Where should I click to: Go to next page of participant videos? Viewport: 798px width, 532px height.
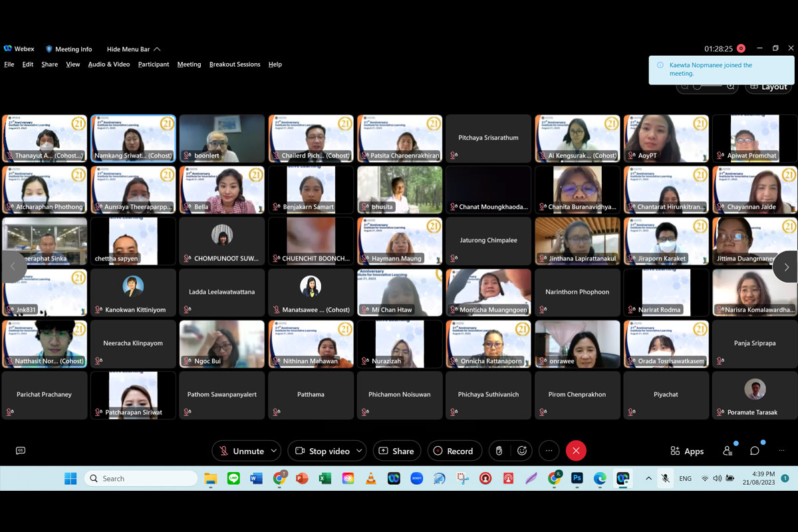tap(786, 267)
